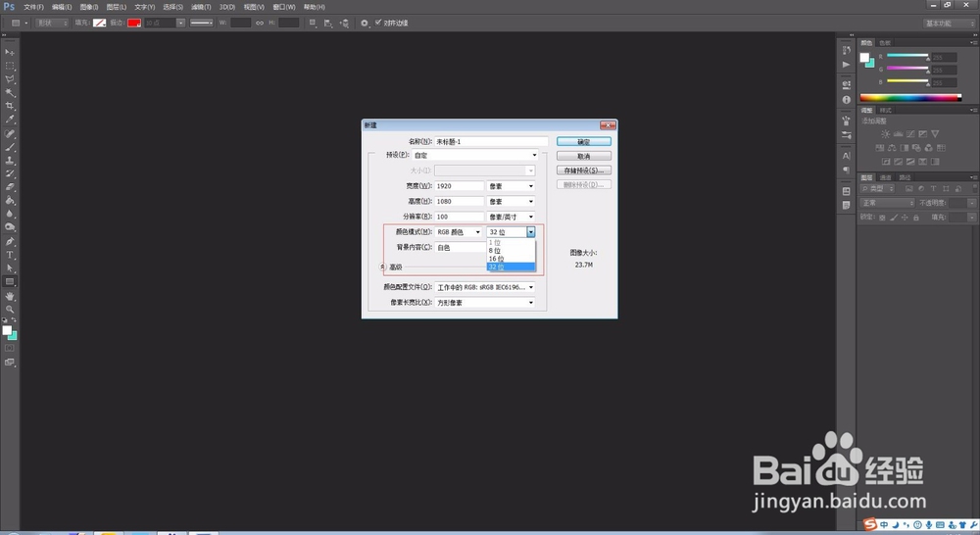Select the Paint Bucket tool
Image resolution: width=980 pixels, height=535 pixels.
[x=10, y=201]
